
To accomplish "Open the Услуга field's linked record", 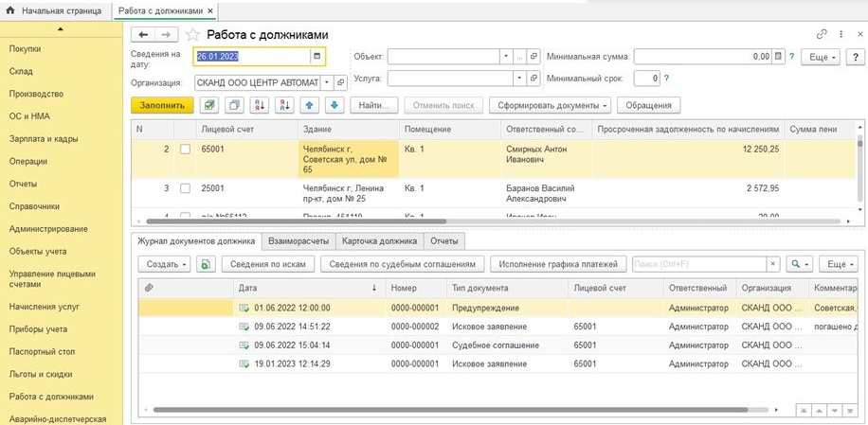I will [533, 79].
